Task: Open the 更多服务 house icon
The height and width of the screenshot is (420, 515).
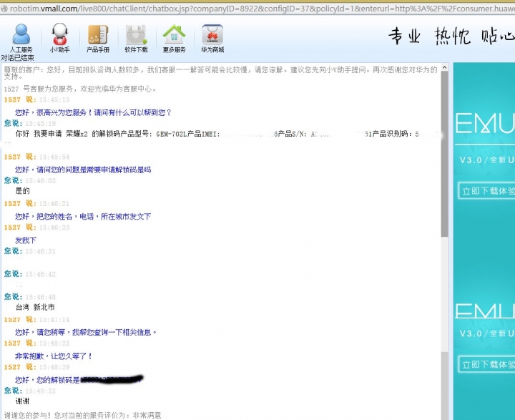Action: coord(175,39)
